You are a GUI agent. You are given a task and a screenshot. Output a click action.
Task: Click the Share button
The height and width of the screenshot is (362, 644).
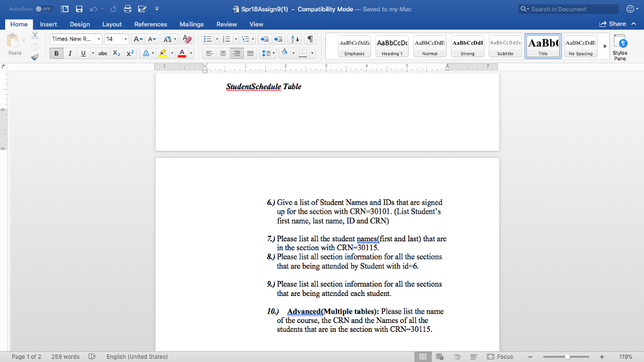pyautogui.click(x=613, y=24)
